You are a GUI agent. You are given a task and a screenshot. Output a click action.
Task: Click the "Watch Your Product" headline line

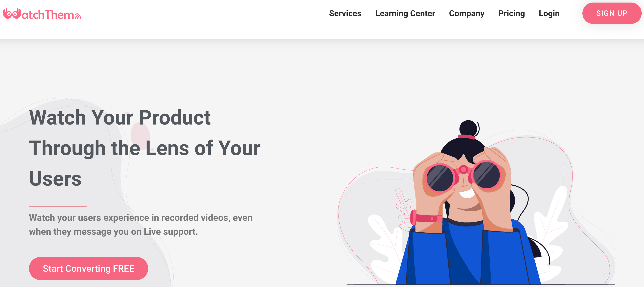[x=120, y=118]
